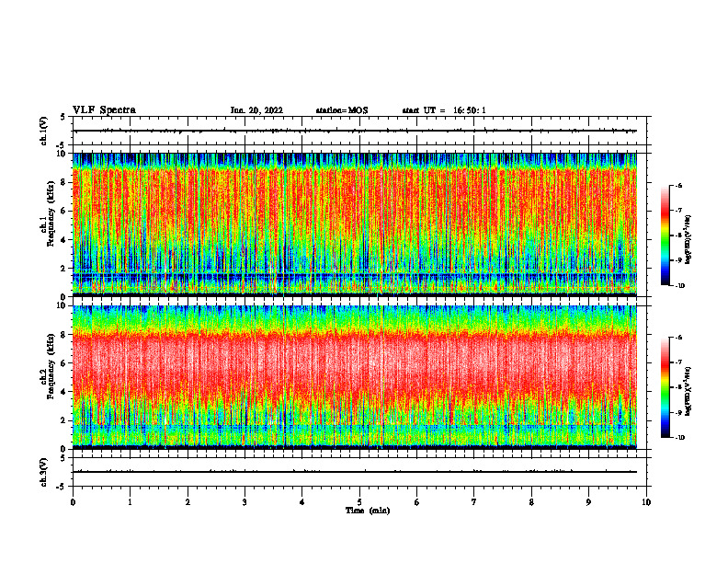Click the "VLF Spectra" plot title
The width and height of the screenshot is (728, 563).
point(104,110)
